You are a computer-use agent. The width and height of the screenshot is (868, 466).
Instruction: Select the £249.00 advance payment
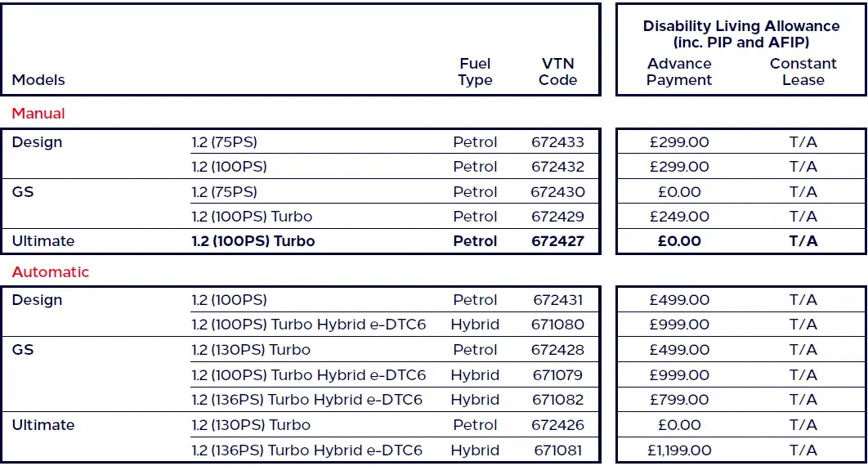click(679, 217)
